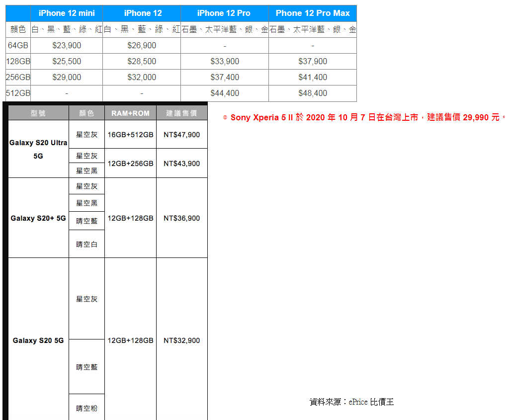510x420 pixels.
Task: Select the iPhone 12 Pro column header
Action: pyautogui.click(x=224, y=13)
